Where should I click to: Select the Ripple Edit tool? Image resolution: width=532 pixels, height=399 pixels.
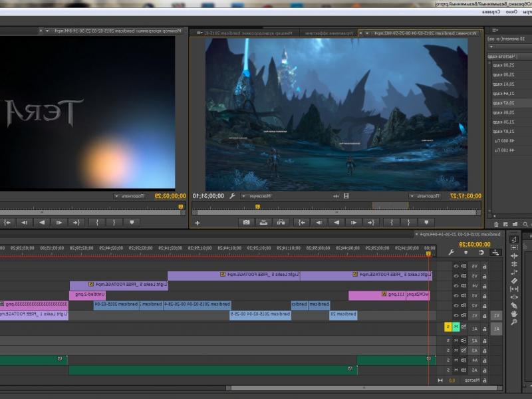click(513, 256)
